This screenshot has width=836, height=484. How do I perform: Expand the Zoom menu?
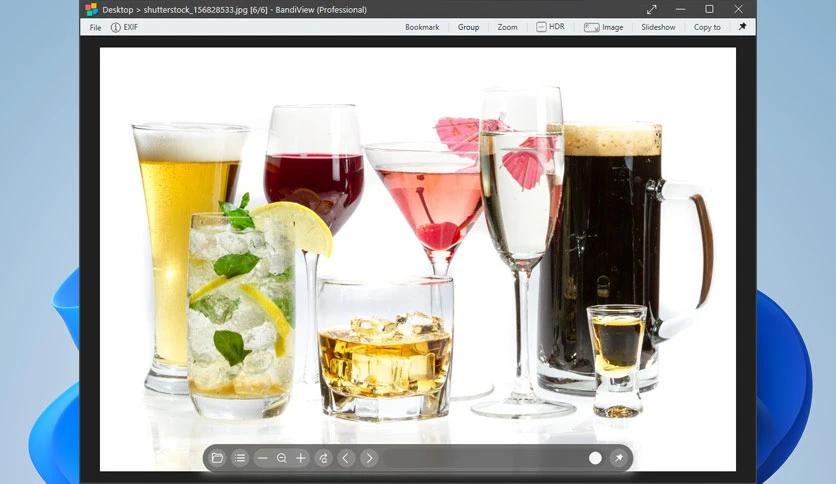click(508, 27)
